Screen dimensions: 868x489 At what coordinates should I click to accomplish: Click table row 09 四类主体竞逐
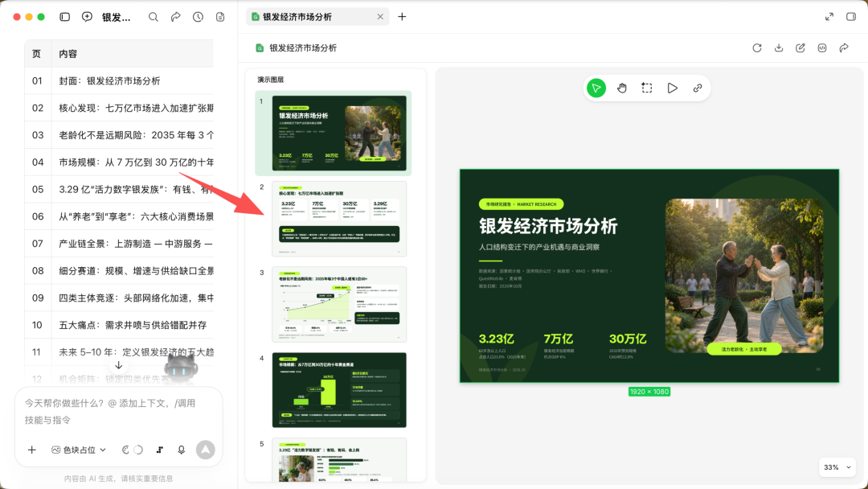point(118,298)
